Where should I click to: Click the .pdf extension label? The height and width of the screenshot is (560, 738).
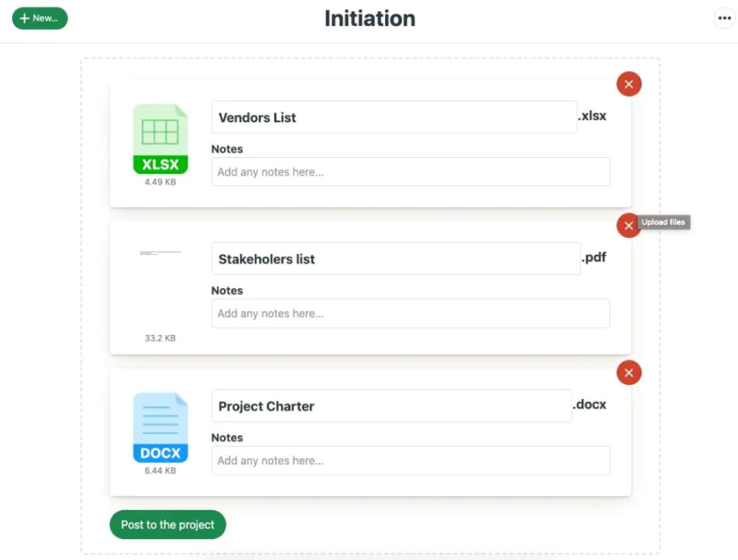coord(597,257)
